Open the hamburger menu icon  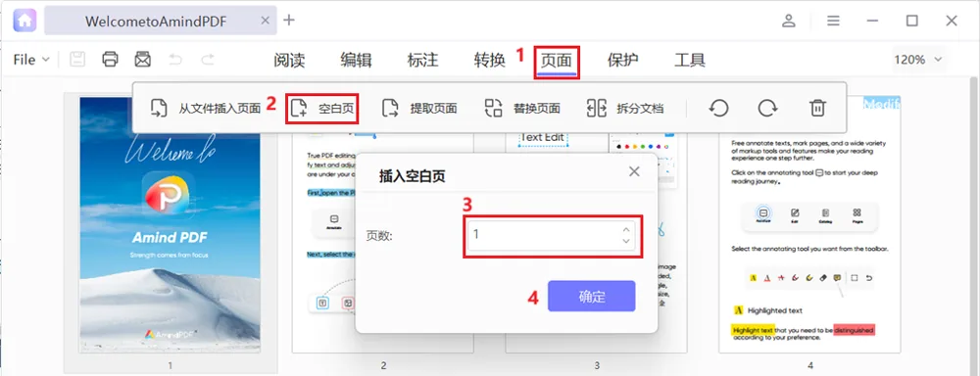click(x=833, y=21)
